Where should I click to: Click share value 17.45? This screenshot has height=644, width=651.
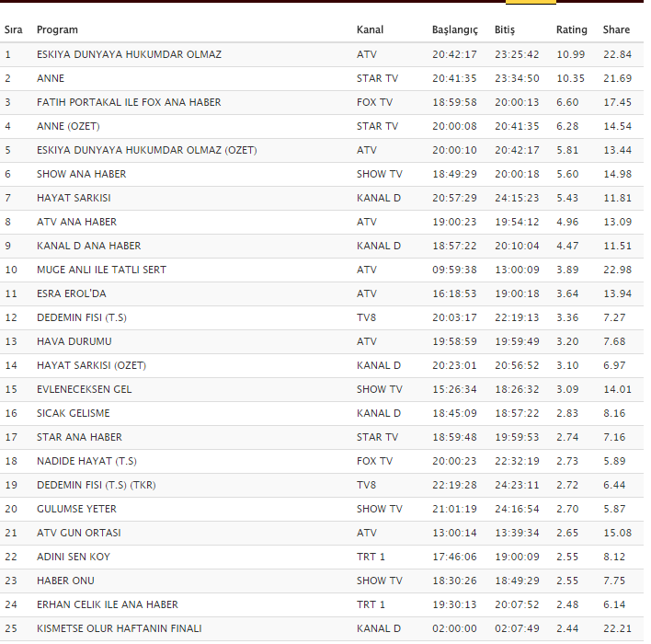click(617, 102)
